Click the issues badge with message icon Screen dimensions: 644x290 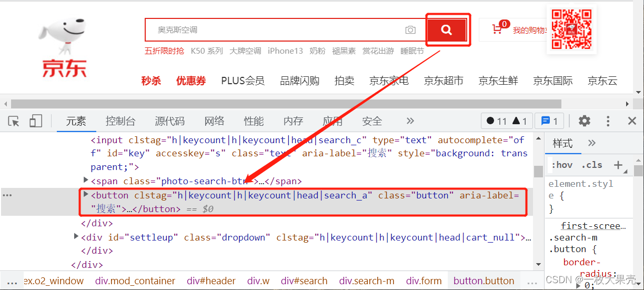click(549, 121)
